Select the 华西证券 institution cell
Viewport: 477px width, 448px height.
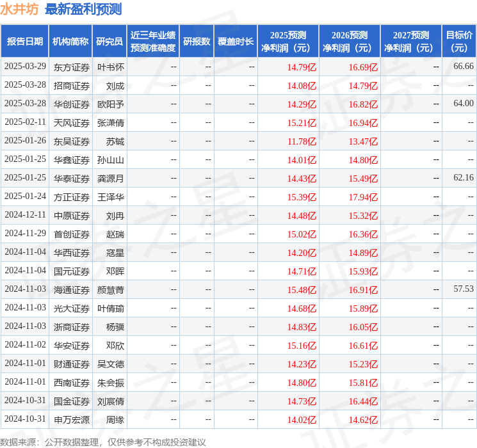(x=72, y=253)
